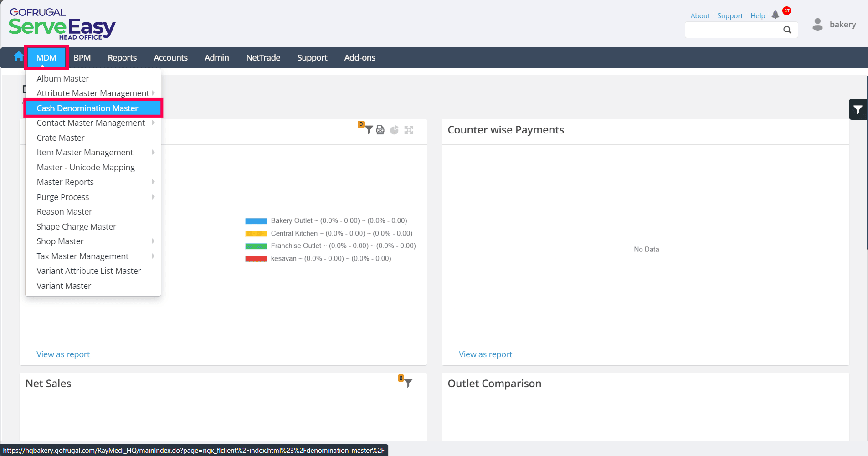Click the Franchise Outlet legend label
The width and height of the screenshot is (868, 456).
point(344,246)
